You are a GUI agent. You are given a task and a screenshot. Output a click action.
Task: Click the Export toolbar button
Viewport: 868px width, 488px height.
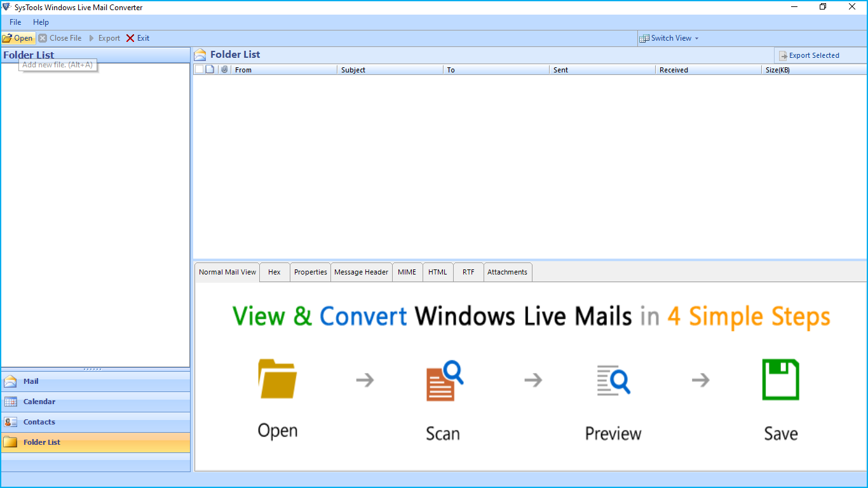104,38
